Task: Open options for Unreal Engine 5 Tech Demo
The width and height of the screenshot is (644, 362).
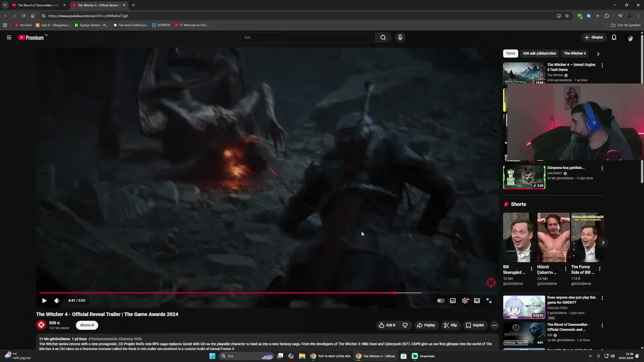Action: pyautogui.click(x=602, y=65)
